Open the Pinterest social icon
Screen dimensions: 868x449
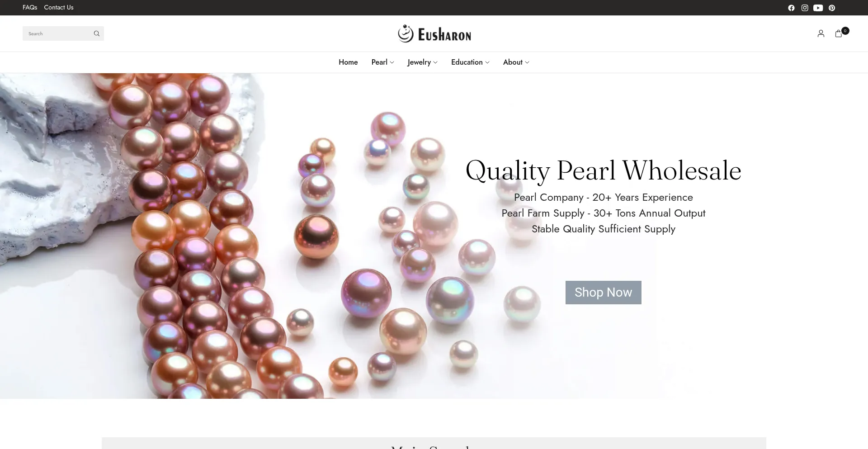[832, 8]
